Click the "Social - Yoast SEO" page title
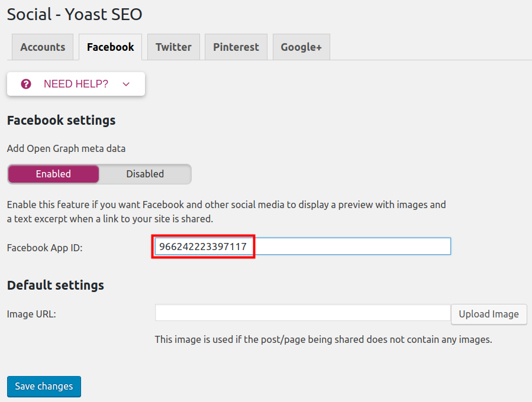Image resolution: width=532 pixels, height=402 pixels. tap(75, 14)
